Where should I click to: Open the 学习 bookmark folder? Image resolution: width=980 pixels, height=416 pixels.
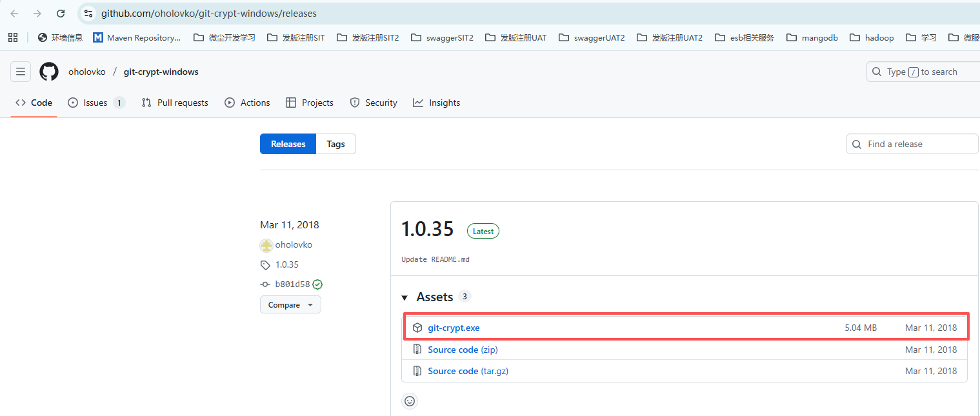point(921,37)
